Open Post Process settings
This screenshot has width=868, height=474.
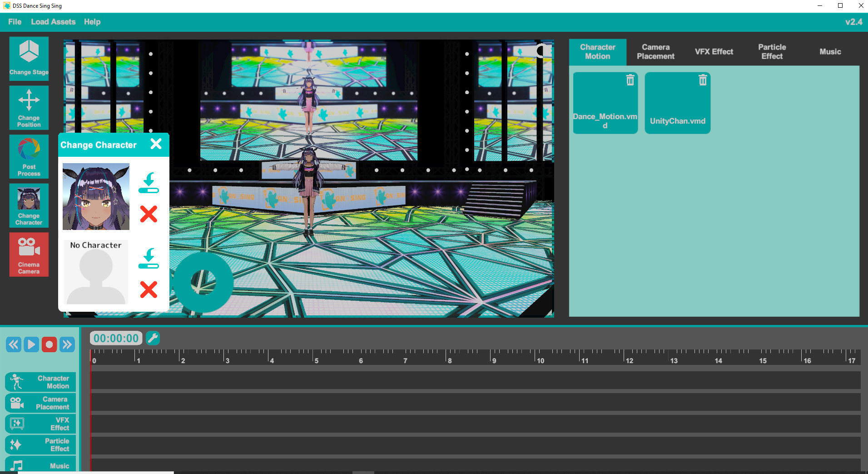(x=29, y=157)
